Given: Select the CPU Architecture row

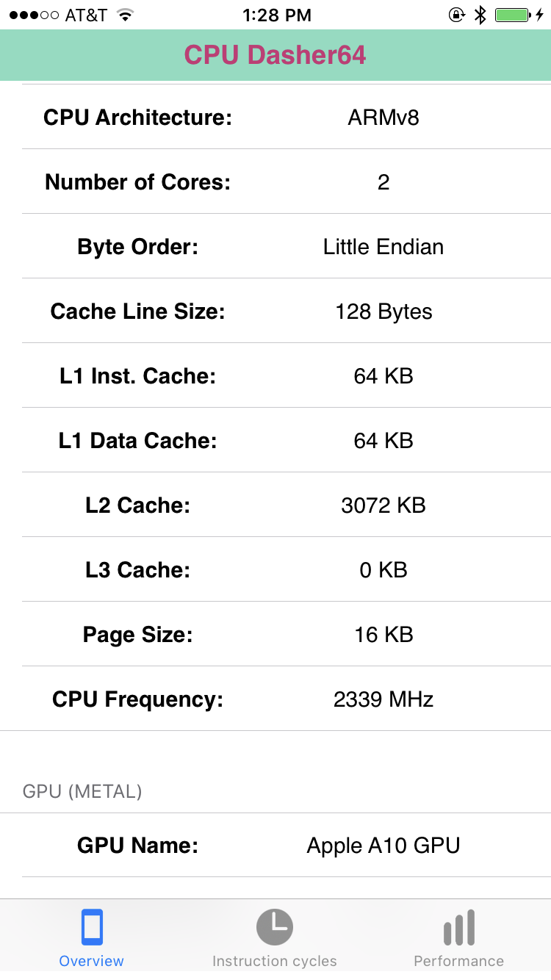Looking at the screenshot, I should [x=275, y=117].
